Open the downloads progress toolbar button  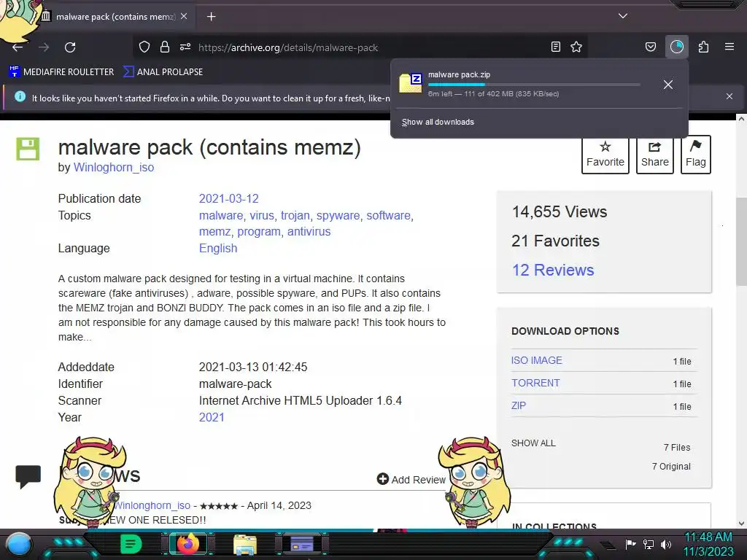click(677, 47)
